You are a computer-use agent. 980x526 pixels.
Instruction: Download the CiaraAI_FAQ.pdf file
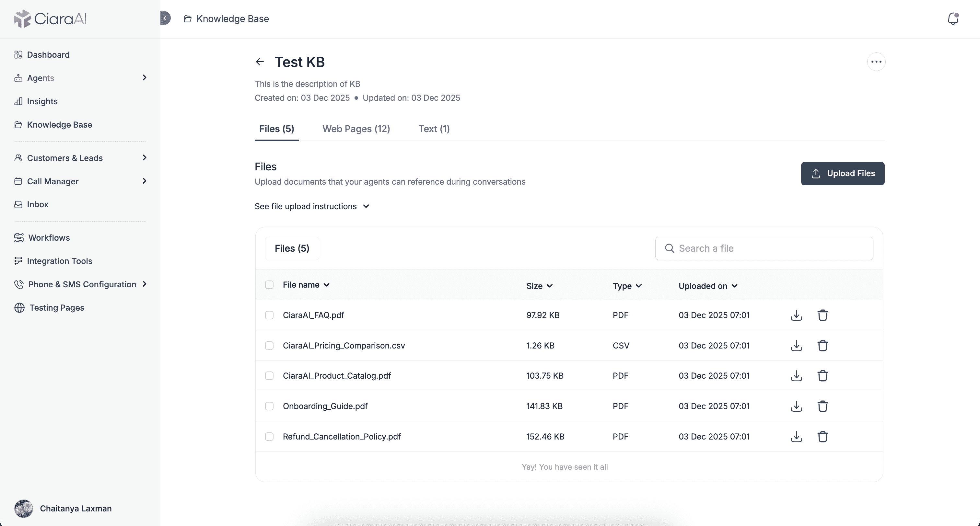point(796,315)
